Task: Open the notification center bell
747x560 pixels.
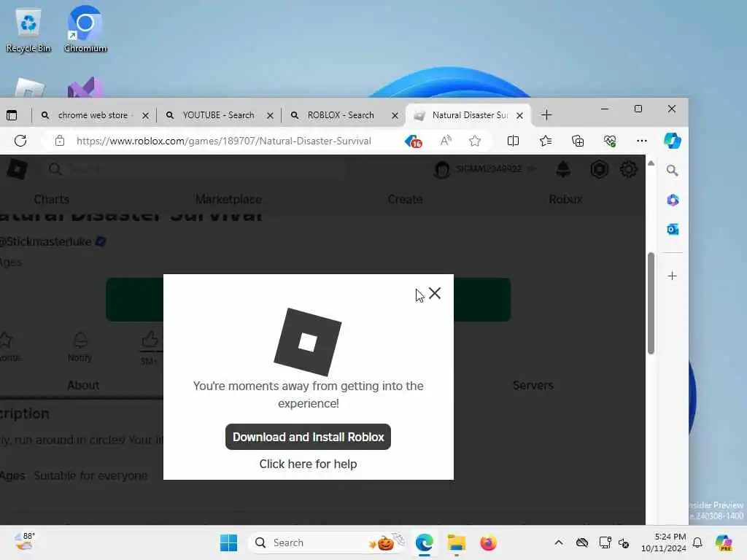Action: pyautogui.click(x=697, y=542)
